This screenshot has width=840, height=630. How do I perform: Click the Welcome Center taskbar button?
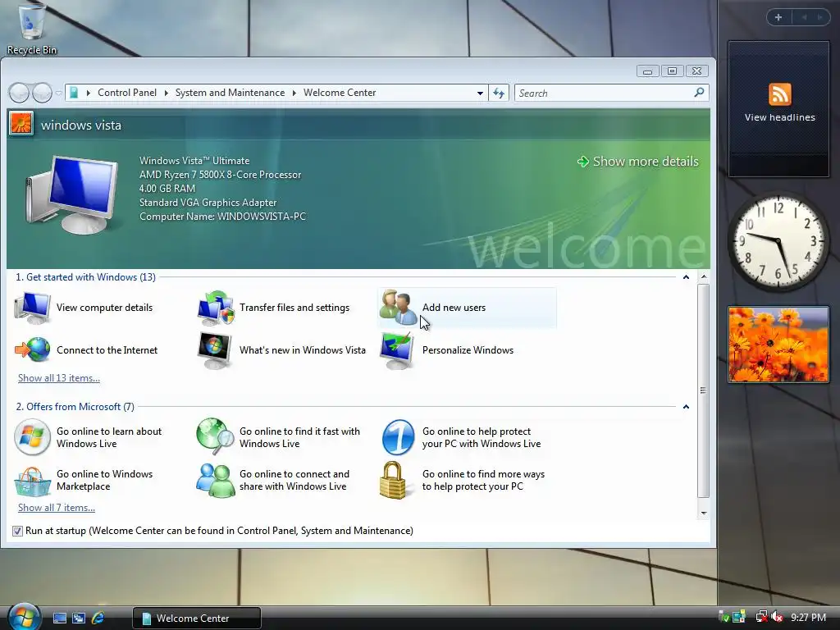(197, 619)
